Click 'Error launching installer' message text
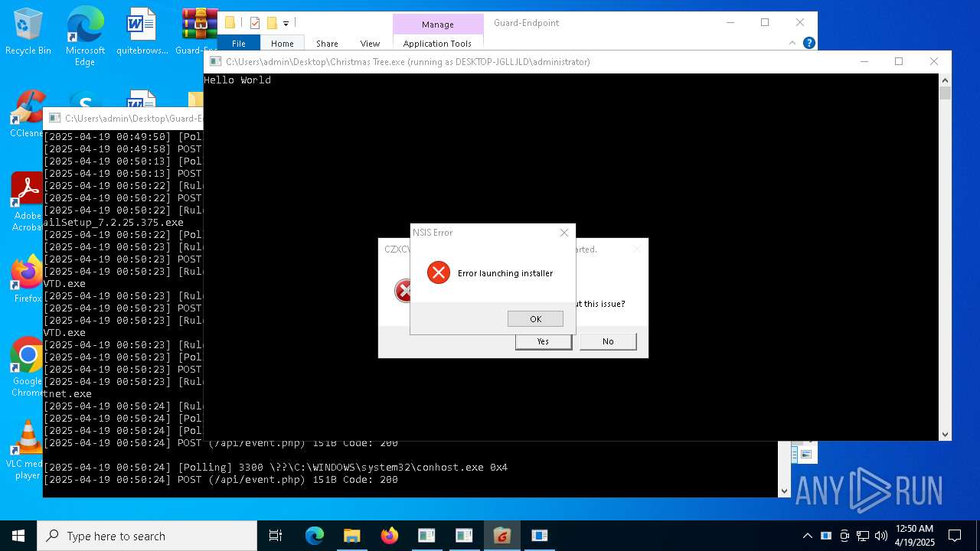 click(505, 273)
